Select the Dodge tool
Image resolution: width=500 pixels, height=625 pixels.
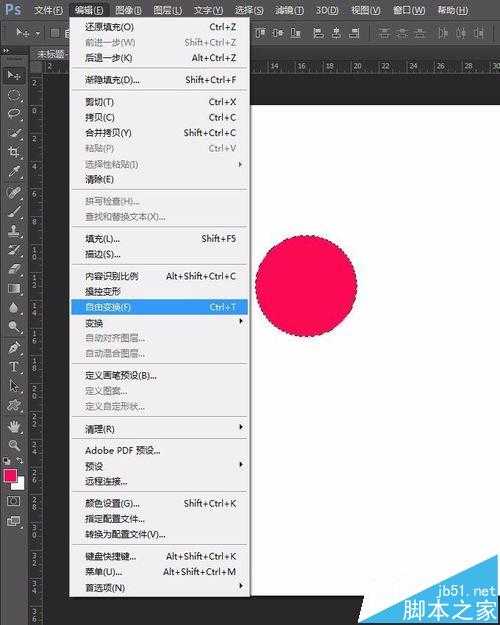pyautogui.click(x=14, y=327)
